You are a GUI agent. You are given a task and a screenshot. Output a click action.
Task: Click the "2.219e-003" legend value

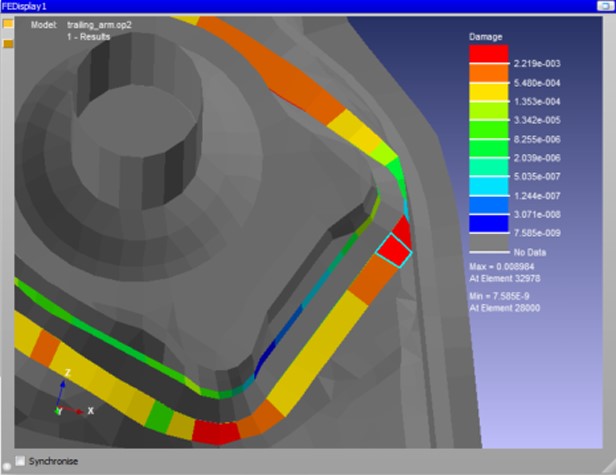[x=537, y=64]
